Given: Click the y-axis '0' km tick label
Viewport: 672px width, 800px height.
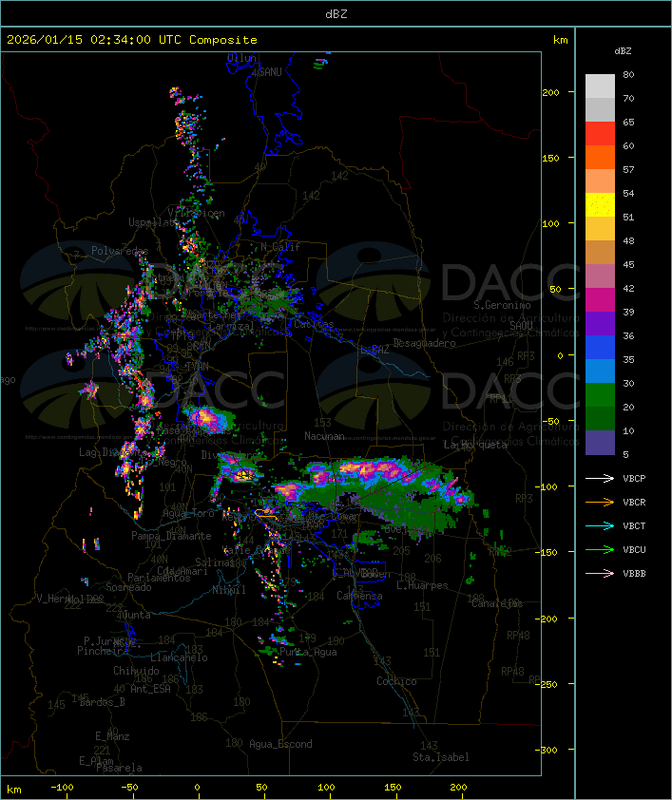Looking at the screenshot, I should [x=560, y=355].
